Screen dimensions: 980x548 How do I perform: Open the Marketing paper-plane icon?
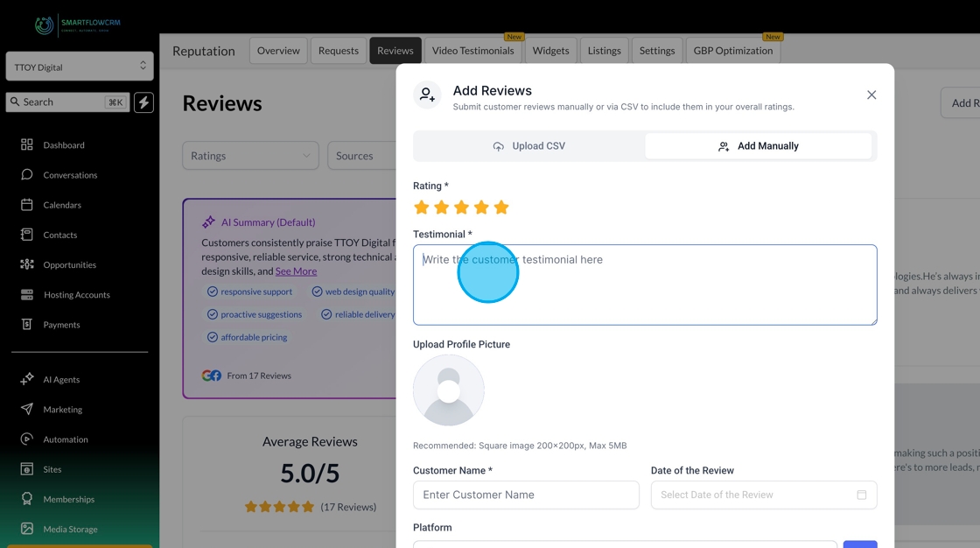[x=26, y=409]
